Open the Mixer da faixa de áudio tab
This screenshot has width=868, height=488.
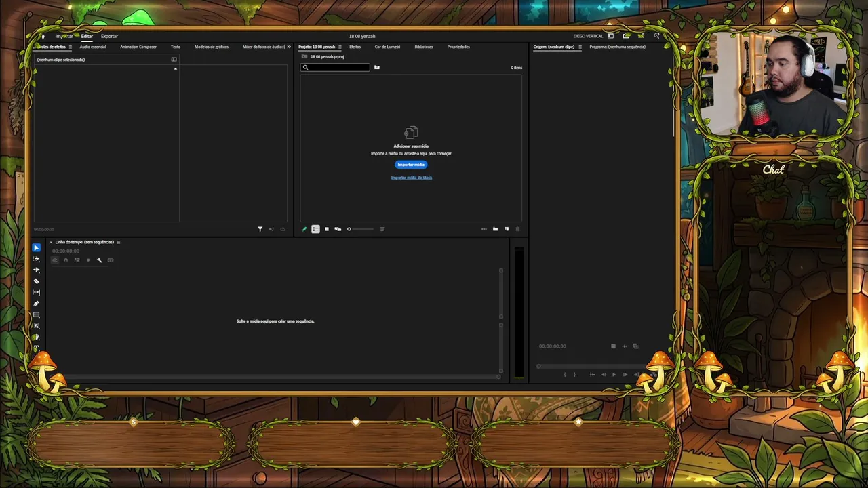click(x=263, y=47)
